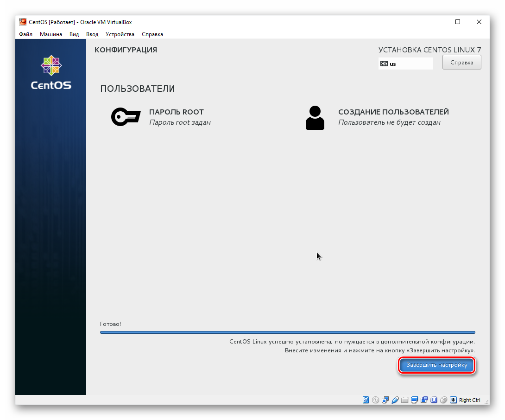505x420 pixels.
Task: Open the Машина menu
Action: (x=51, y=34)
